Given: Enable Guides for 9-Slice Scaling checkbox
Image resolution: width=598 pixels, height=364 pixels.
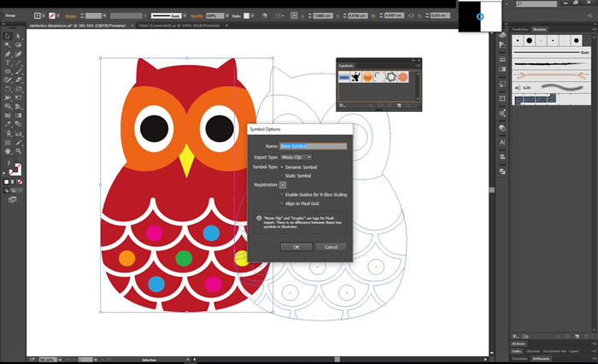Looking at the screenshot, I should click(x=283, y=195).
